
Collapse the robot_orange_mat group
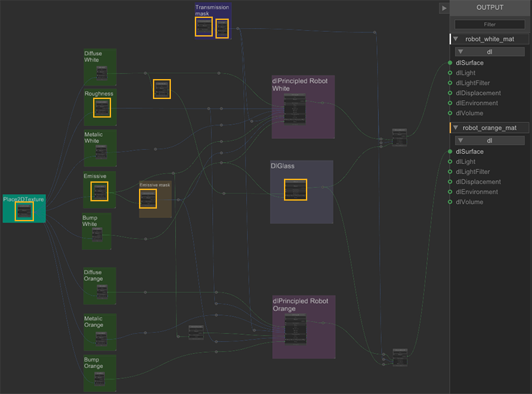point(457,128)
